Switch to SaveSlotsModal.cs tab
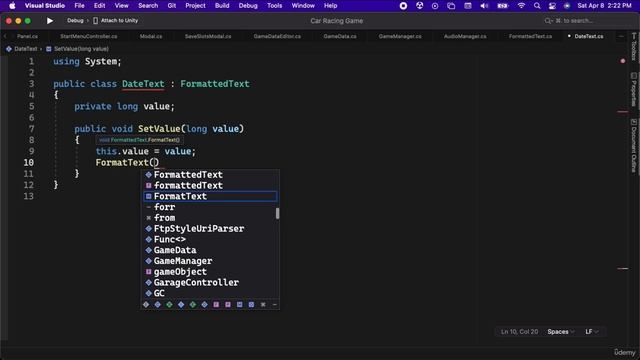Image resolution: width=640 pixels, height=360 pixels. point(208,36)
